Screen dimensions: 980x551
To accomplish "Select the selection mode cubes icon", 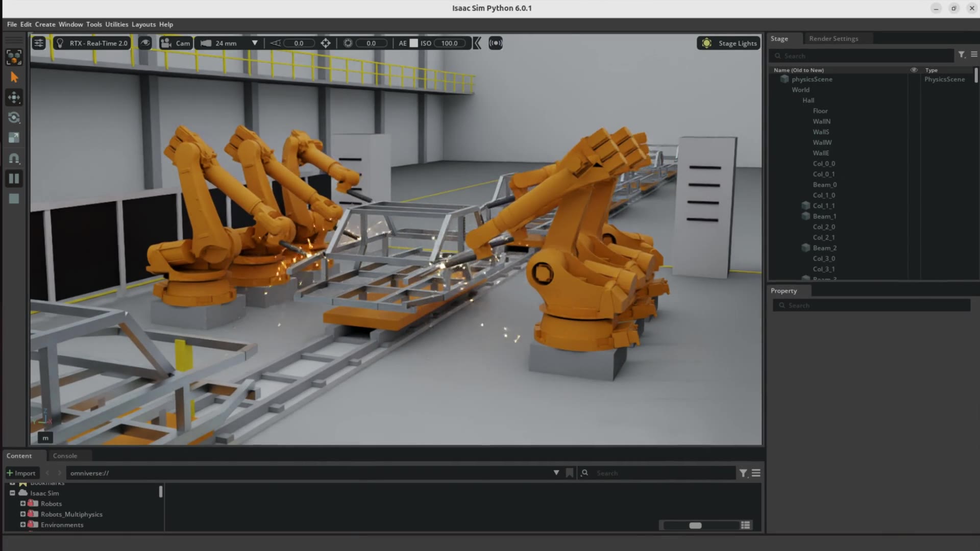I will point(14,57).
